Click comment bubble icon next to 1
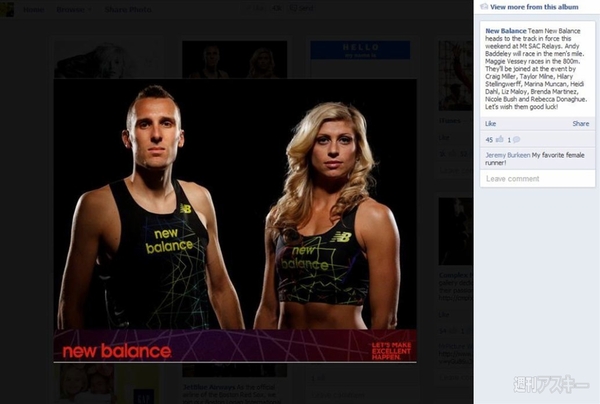Image resolution: width=600 pixels, height=404 pixels. point(516,140)
